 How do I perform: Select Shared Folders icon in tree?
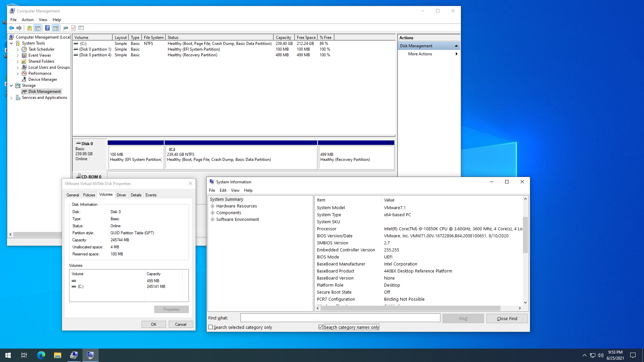[x=24, y=61]
